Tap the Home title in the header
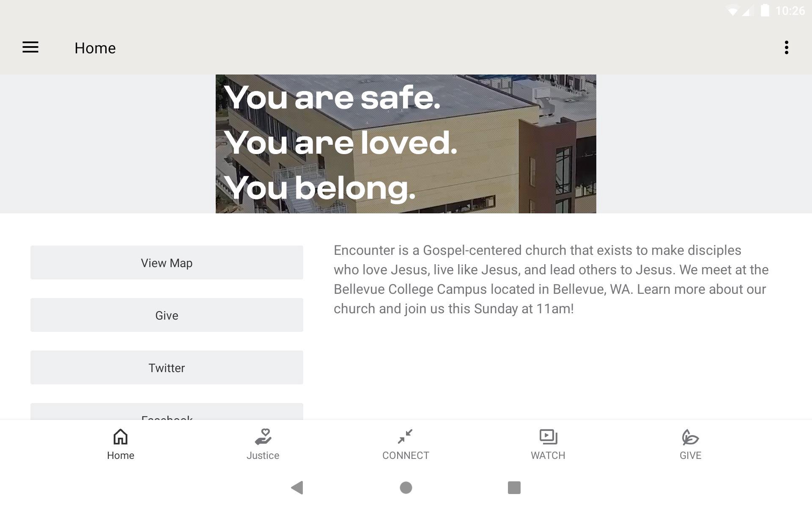Viewport: 812px width, 508px height. (x=95, y=48)
